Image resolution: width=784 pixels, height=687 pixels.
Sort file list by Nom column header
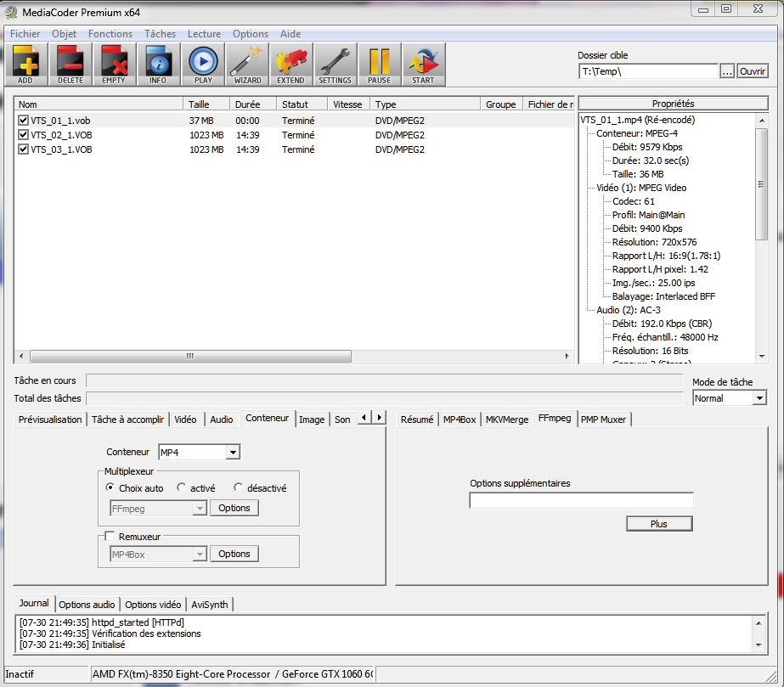point(99,104)
